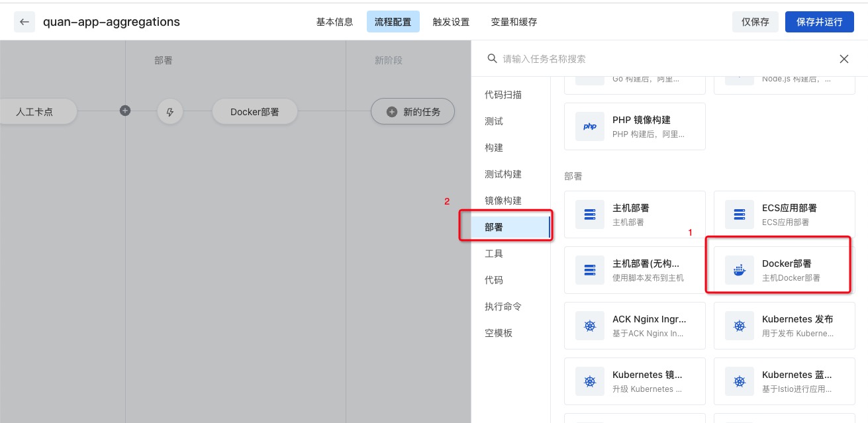The width and height of the screenshot is (868, 423).
Task: Close the task selection panel
Action: (x=844, y=59)
